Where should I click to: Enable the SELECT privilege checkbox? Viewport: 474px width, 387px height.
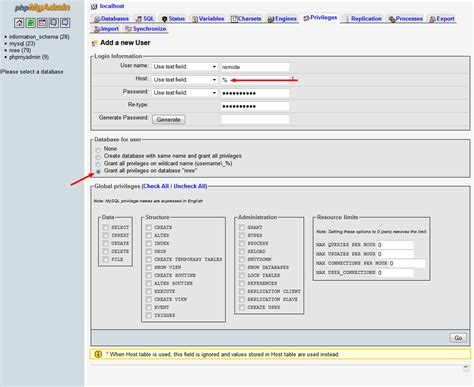coord(106,227)
